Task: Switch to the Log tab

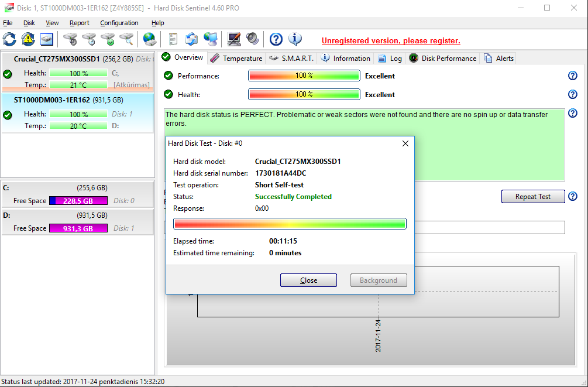Action: click(390, 58)
